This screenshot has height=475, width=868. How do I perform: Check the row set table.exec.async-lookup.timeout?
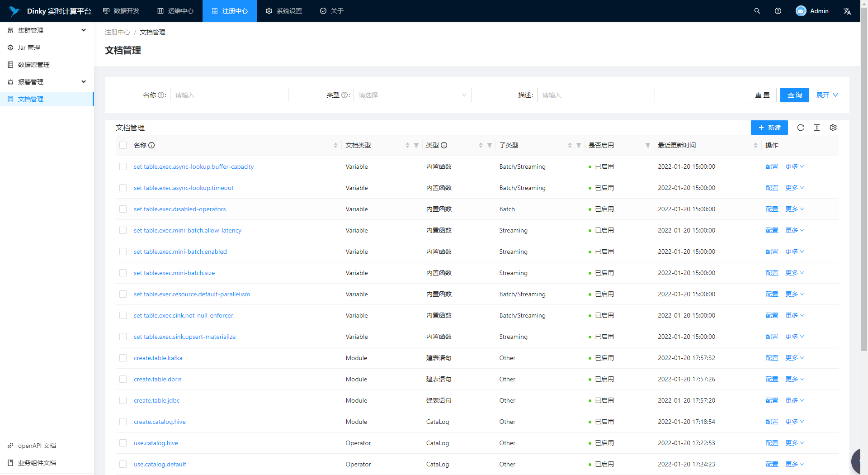pos(123,188)
